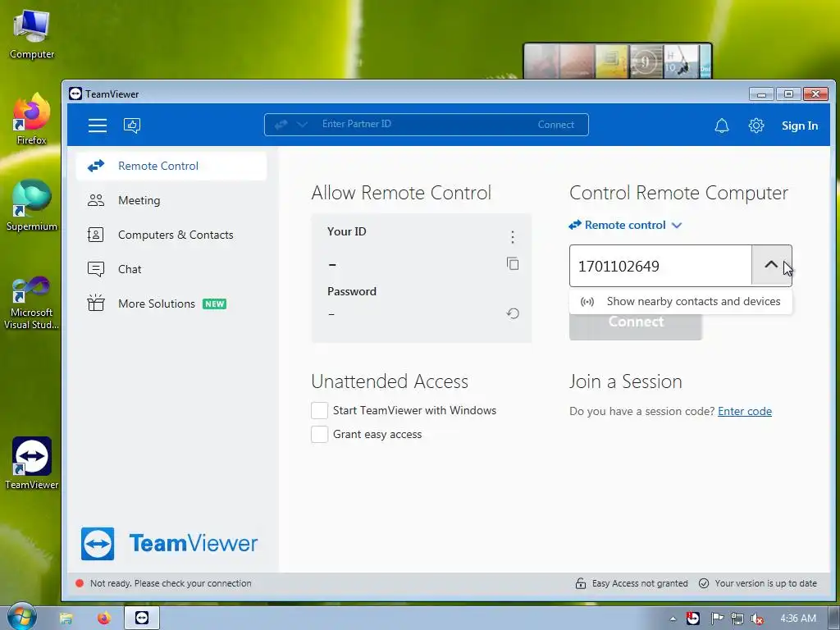
Task: Select the Supermium desktop shortcut
Action: [x=32, y=205]
